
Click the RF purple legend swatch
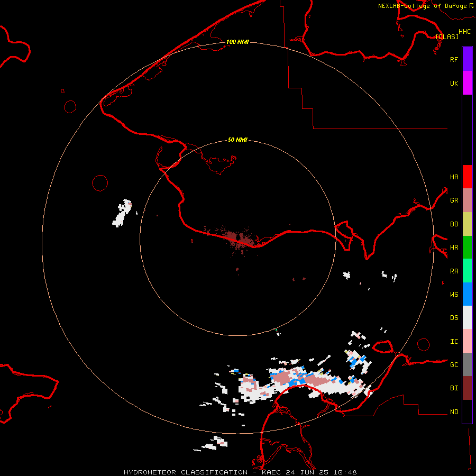point(467,59)
